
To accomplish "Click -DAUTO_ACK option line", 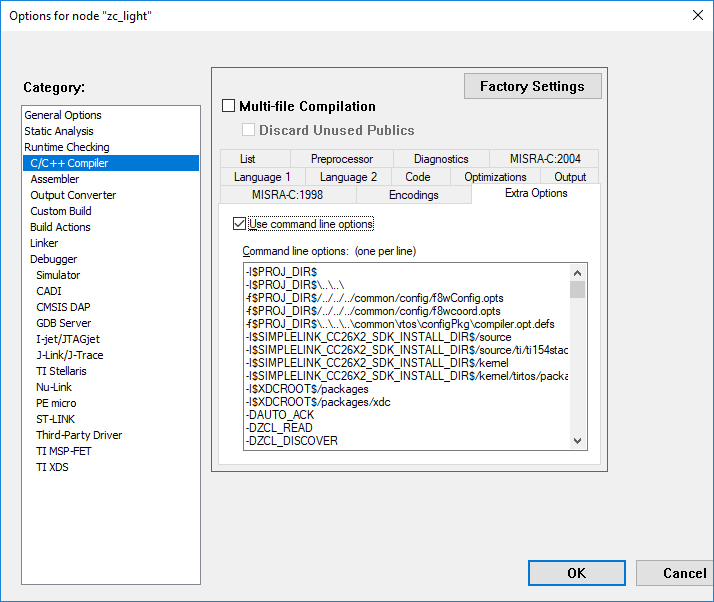I will (280, 414).
